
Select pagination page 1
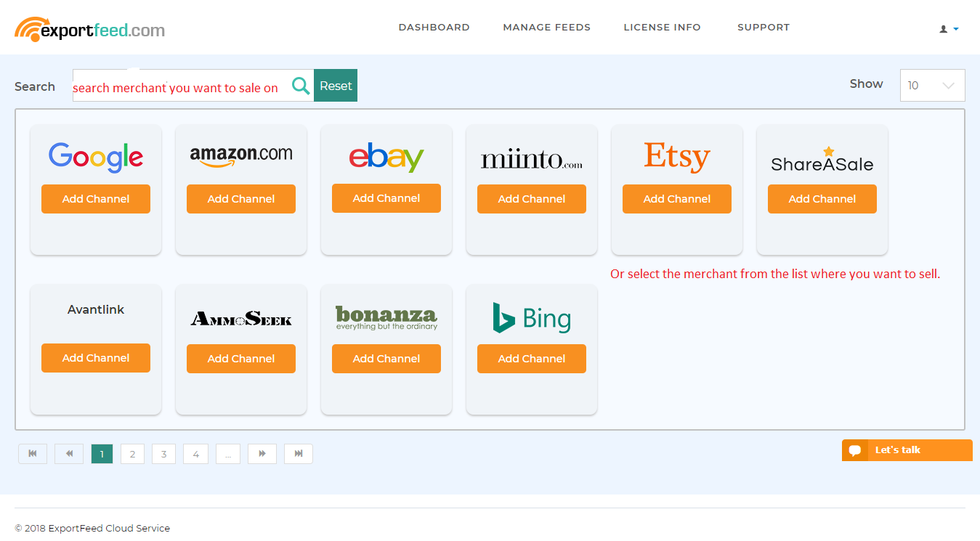pos(102,454)
